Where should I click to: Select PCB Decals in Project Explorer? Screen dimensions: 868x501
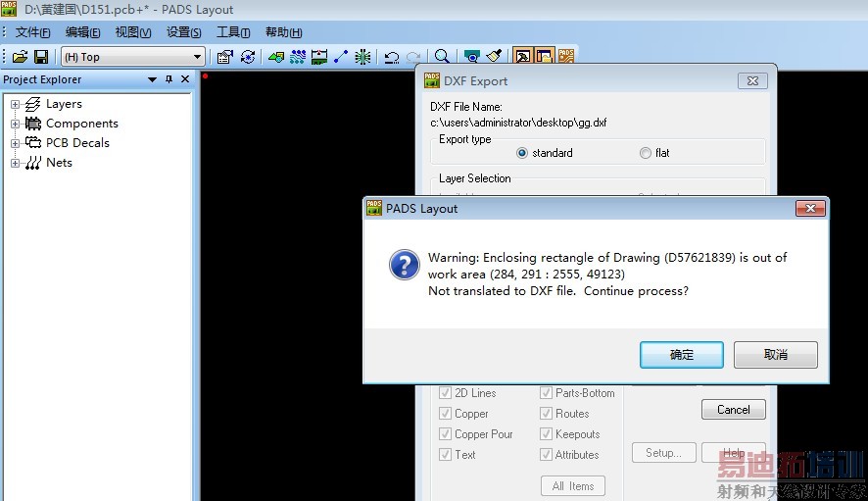(x=77, y=142)
